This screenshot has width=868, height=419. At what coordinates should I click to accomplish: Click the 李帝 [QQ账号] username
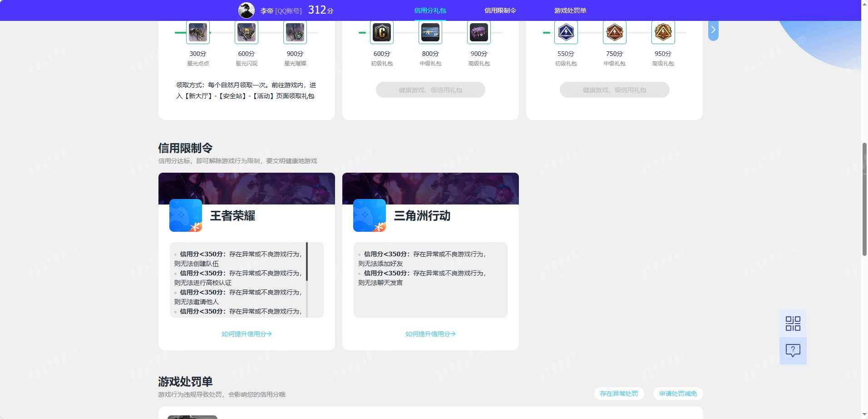pyautogui.click(x=281, y=10)
